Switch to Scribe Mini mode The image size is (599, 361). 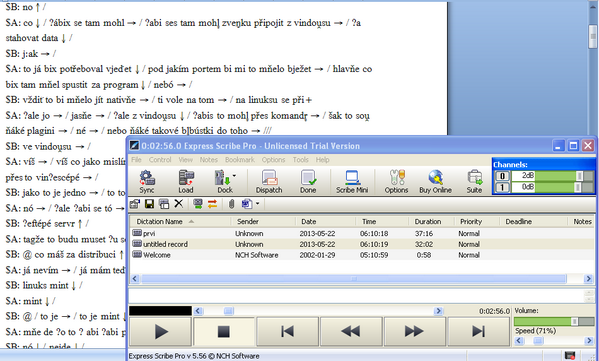[352, 181]
